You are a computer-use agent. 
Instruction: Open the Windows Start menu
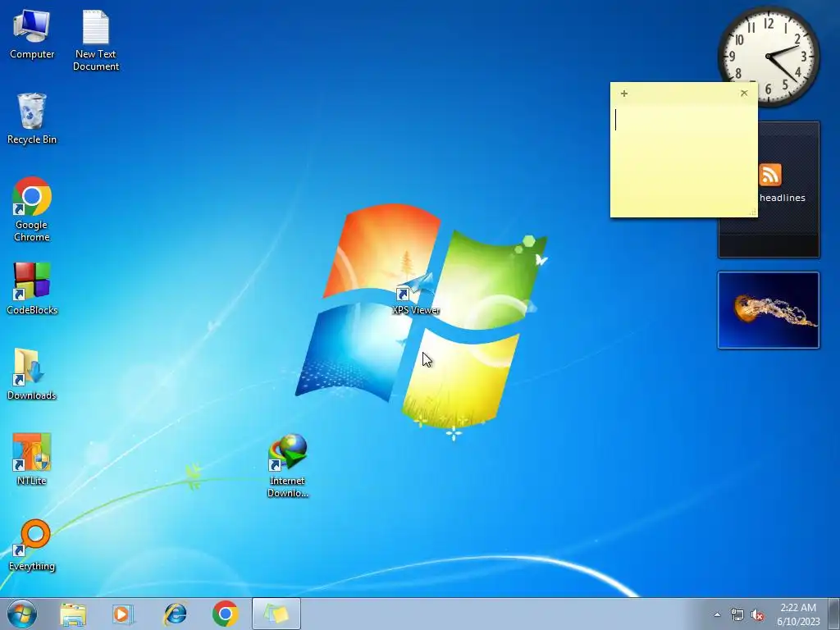click(22, 614)
